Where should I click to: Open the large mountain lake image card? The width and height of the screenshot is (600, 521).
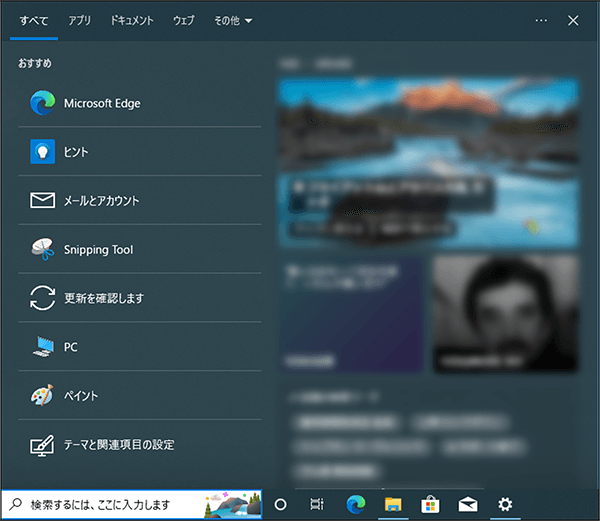click(428, 162)
